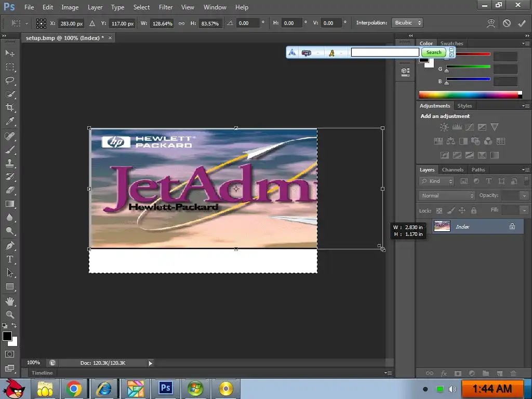The height and width of the screenshot is (399, 532).
Task: Cancel the transform with the circle-slash icon
Action: coord(507,23)
